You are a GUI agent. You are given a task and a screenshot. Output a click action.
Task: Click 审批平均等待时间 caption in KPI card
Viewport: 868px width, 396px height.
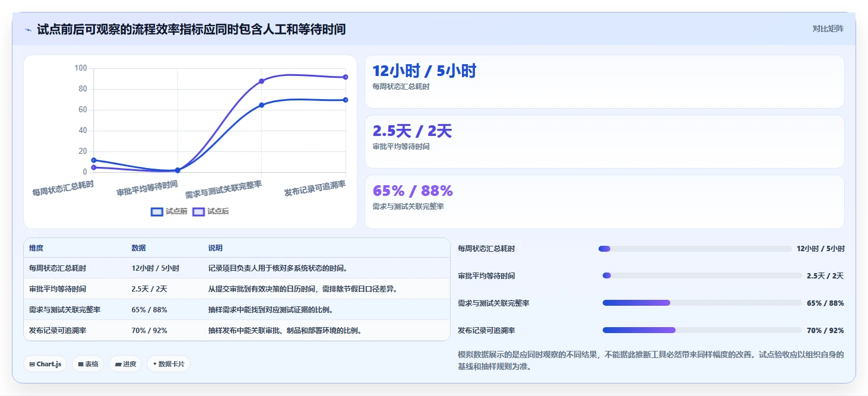[x=401, y=147]
